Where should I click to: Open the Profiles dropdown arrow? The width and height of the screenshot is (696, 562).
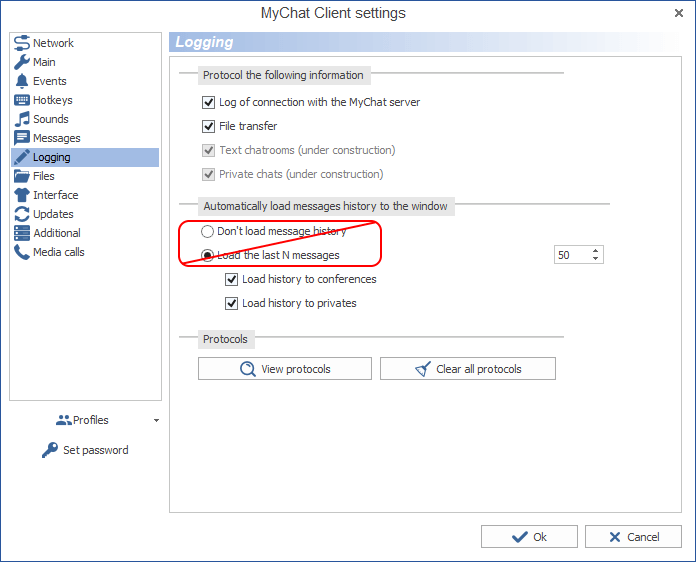pyautogui.click(x=156, y=420)
